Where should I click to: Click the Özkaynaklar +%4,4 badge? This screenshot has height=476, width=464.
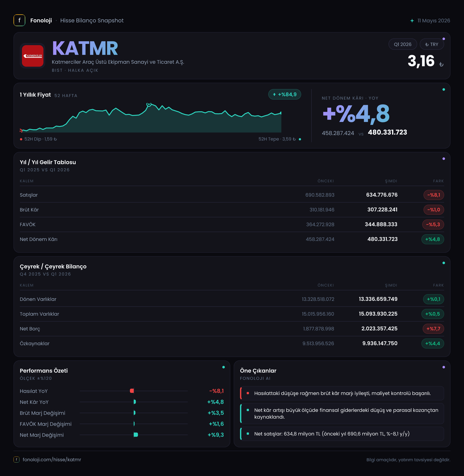coord(432,343)
